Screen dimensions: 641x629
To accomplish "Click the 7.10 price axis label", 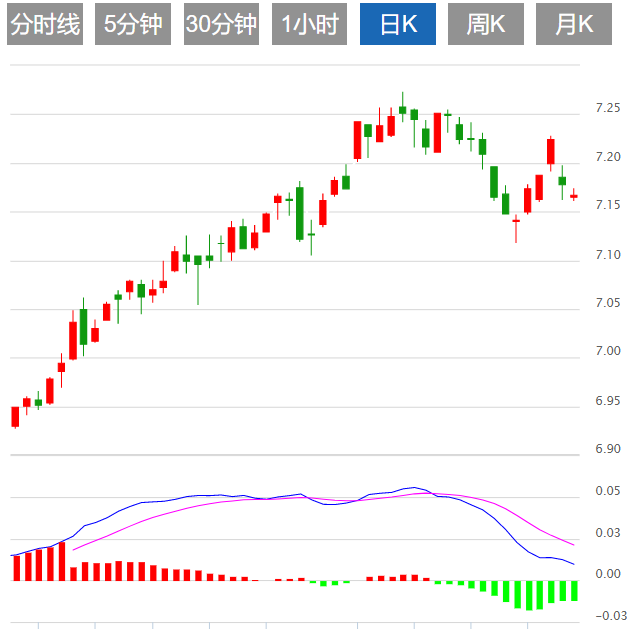I will [x=608, y=255].
